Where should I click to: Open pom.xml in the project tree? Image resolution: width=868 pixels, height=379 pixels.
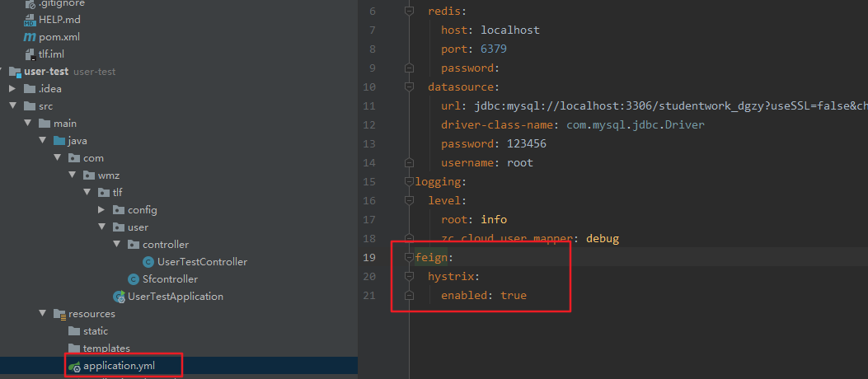tap(59, 37)
